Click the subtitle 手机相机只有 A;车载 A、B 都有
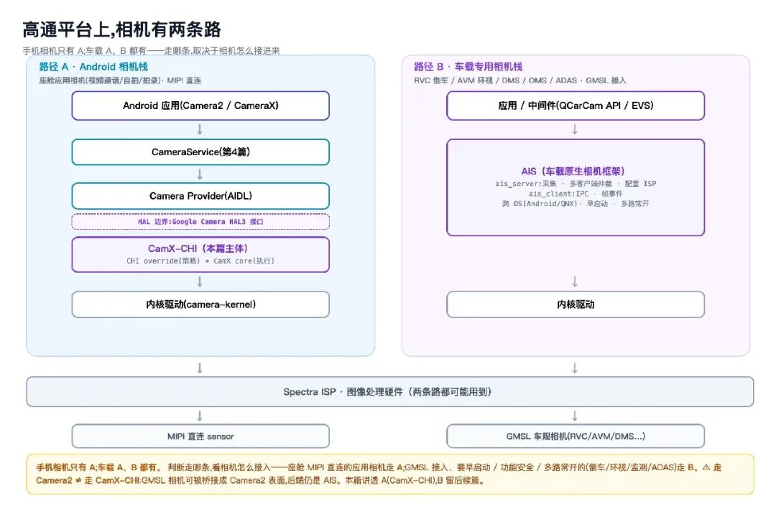The image size is (776, 532). tap(151, 50)
